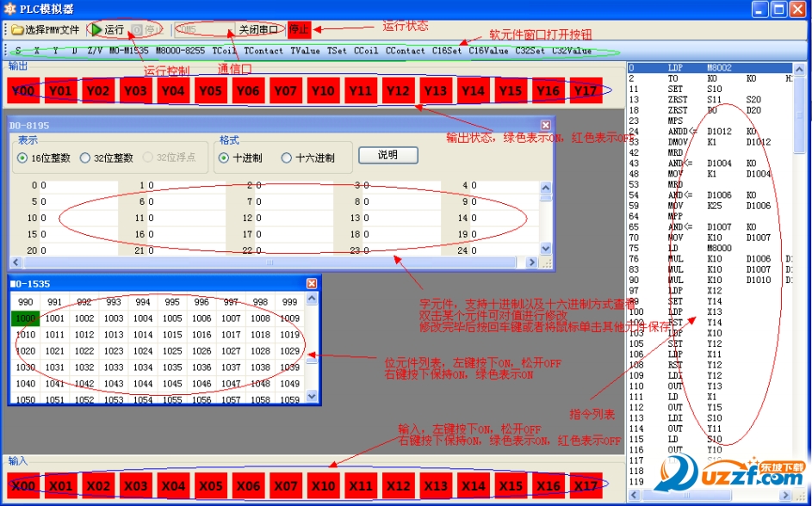The image size is (812, 506).
Task: Open the TValue window
Action: click(x=305, y=51)
